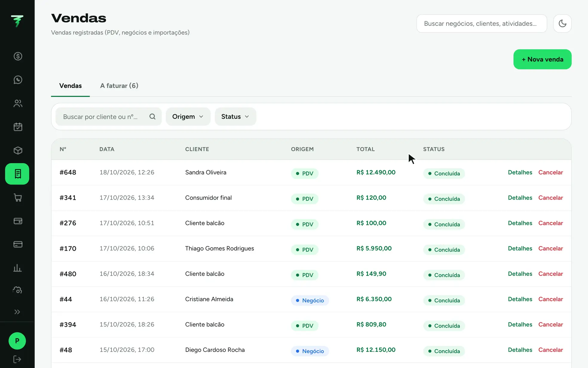Switch to the A faturar (6) tab
588x368 pixels.
(119, 86)
